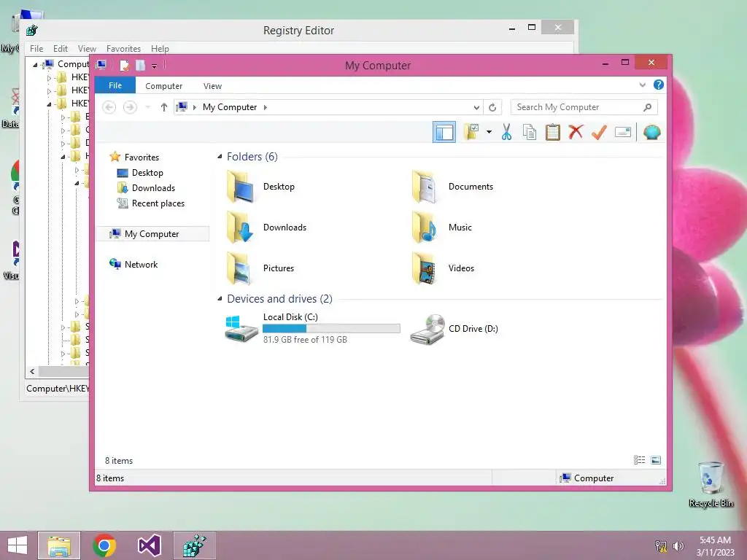This screenshot has height=560, width=747.
Task: Select the Videos folder icon
Action: tap(424, 268)
